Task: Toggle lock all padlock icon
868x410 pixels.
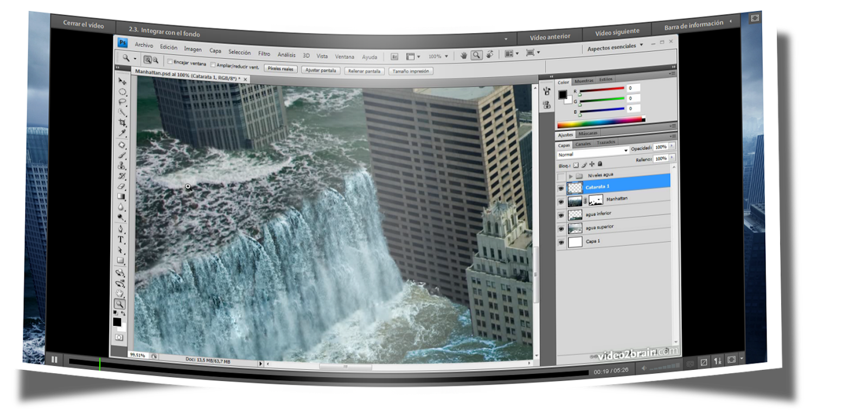Action: pos(600,163)
